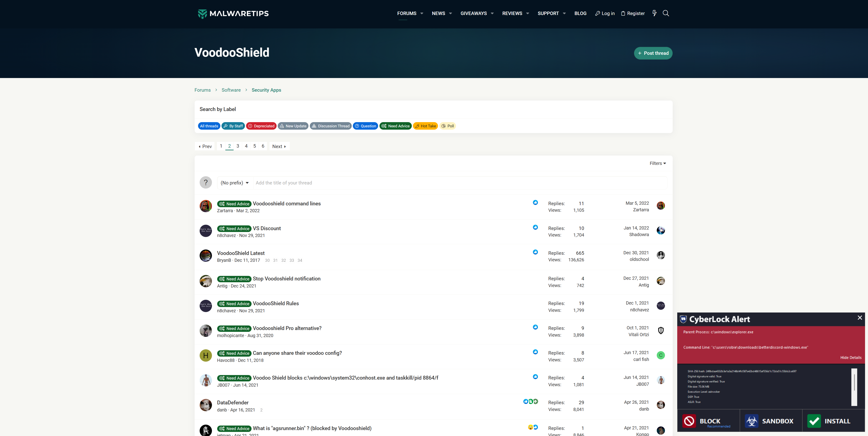Click Zartarra's avatar on first thread
Image resolution: width=868 pixels, height=436 pixels.
coord(206,206)
